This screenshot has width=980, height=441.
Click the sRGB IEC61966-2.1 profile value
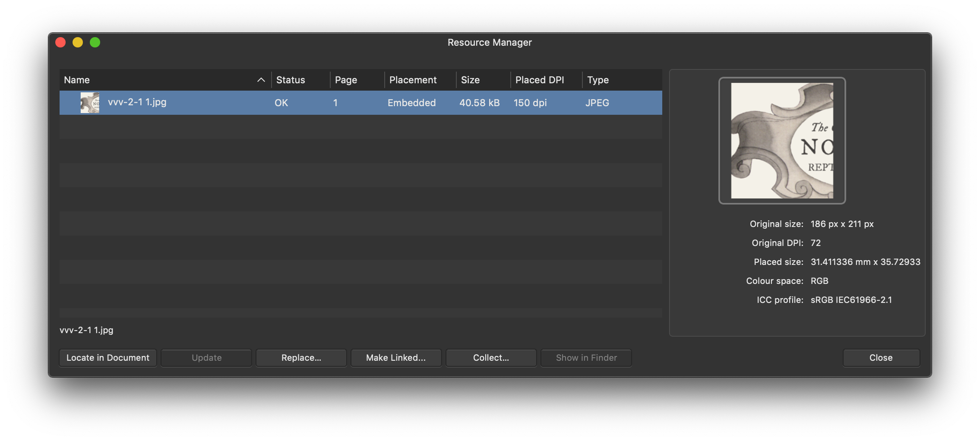851,300
